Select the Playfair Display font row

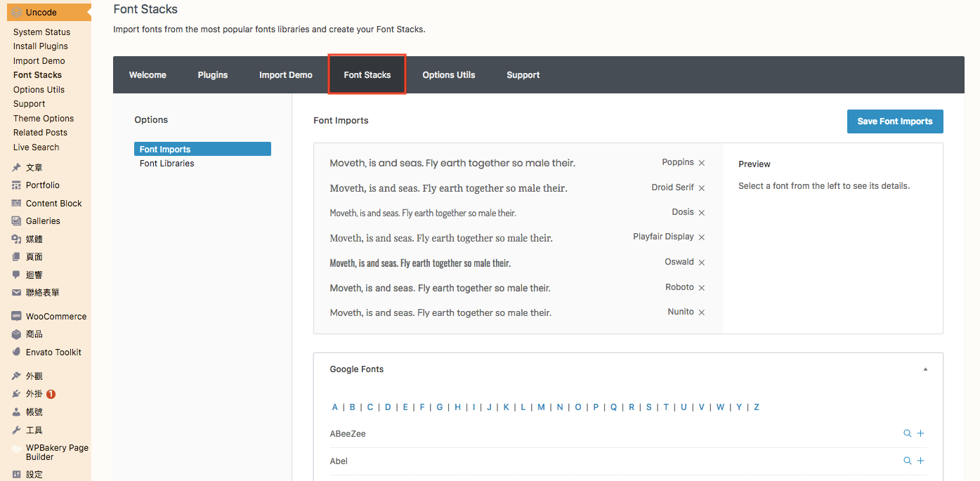tap(441, 238)
